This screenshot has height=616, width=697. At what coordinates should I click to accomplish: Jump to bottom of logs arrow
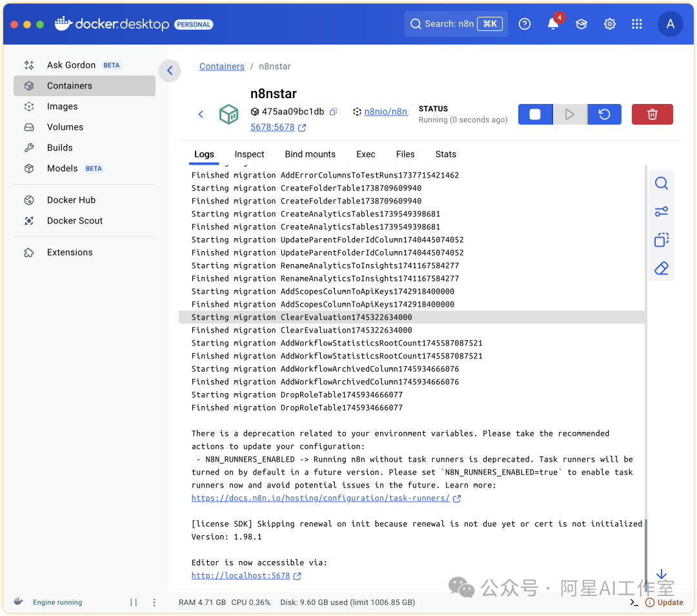[662, 574]
